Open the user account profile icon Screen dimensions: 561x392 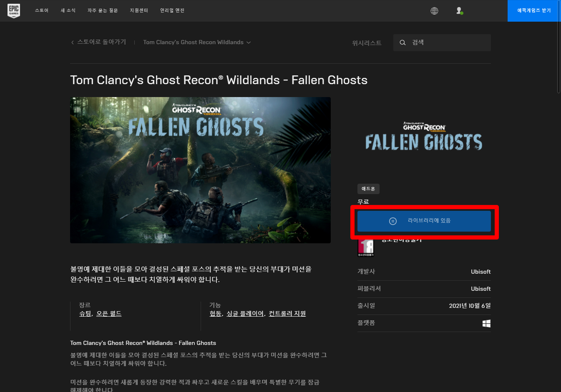[459, 11]
